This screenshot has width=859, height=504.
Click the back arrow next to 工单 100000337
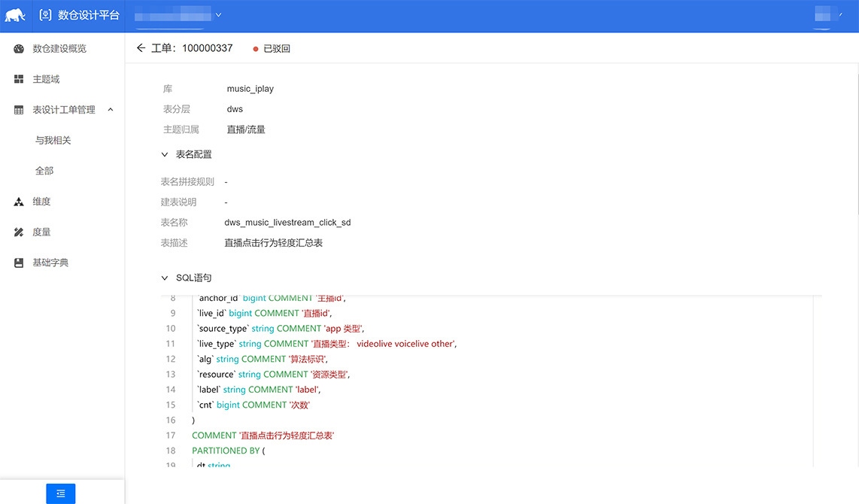pyautogui.click(x=141, y=47)
